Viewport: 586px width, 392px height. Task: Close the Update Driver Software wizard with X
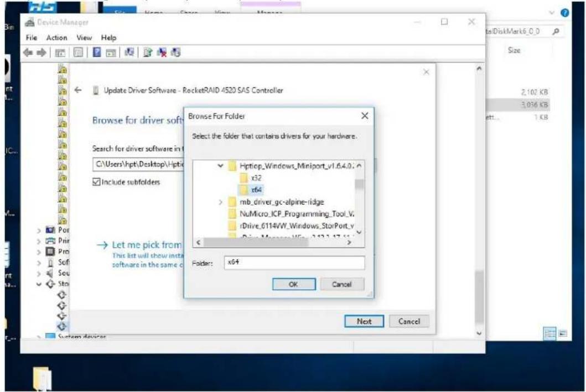(426, 72)
